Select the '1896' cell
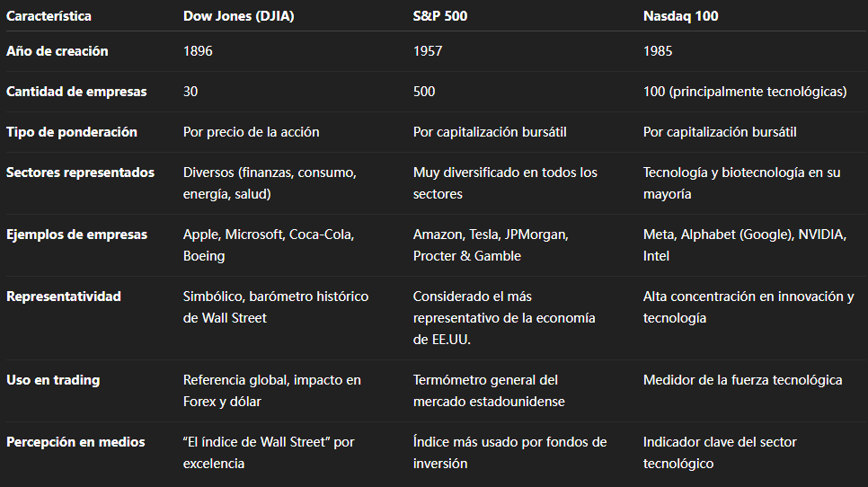Viewport: 868px width, 487px height. click(198, 51)
